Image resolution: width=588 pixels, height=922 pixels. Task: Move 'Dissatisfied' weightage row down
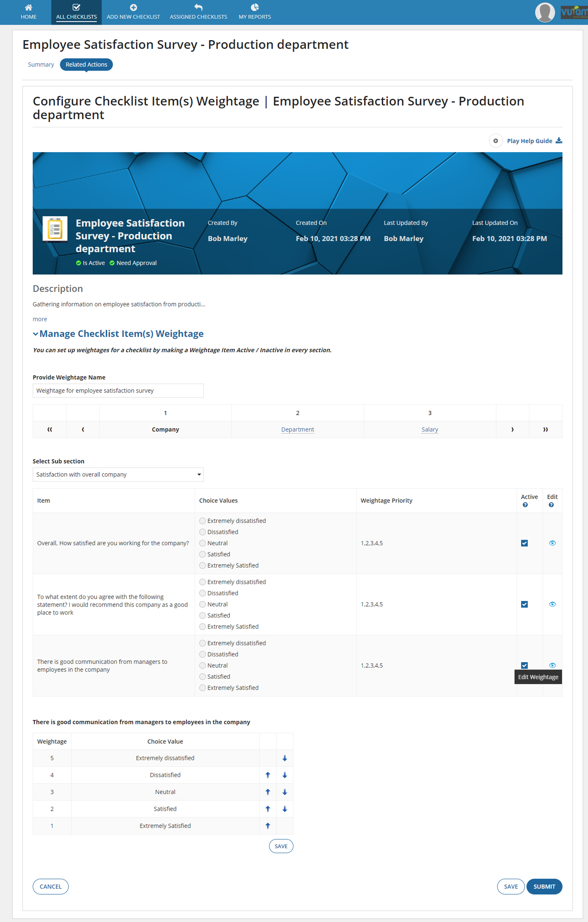pyautogui.click(x=285, y=775)
